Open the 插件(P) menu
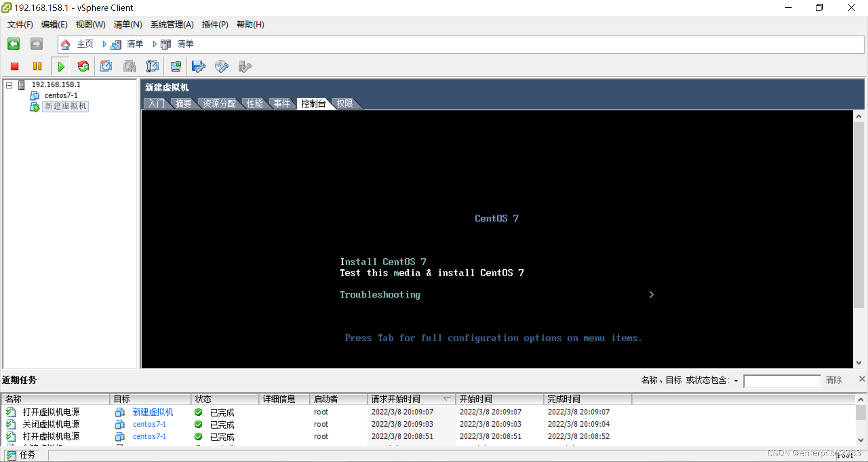Image resolution: width=868 pixels, height=462 pixels. [x=215, y=24]
